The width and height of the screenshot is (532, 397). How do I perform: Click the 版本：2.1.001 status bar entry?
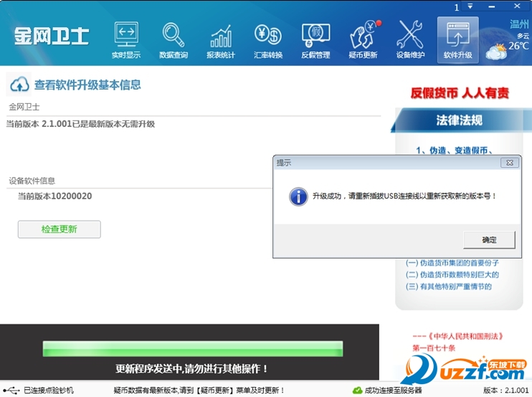505,391
